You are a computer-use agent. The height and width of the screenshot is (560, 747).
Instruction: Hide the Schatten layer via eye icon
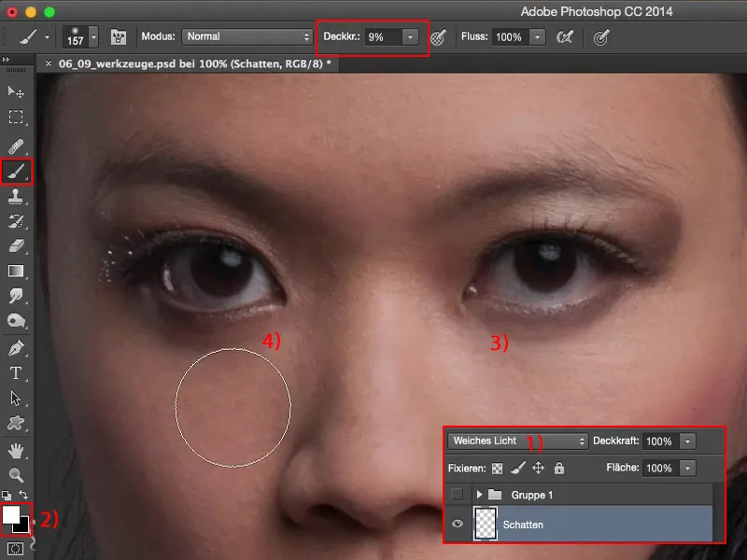coord(458,525)
